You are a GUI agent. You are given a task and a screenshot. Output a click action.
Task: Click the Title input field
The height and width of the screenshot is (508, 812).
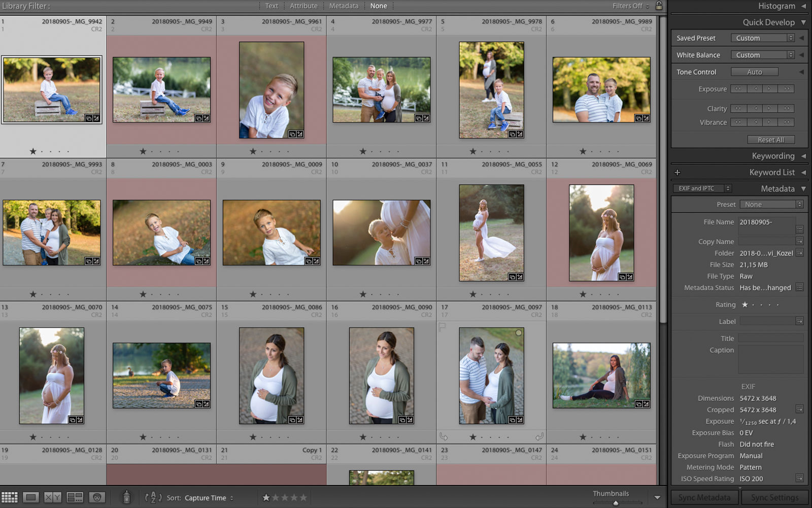(x=770, y=338)
